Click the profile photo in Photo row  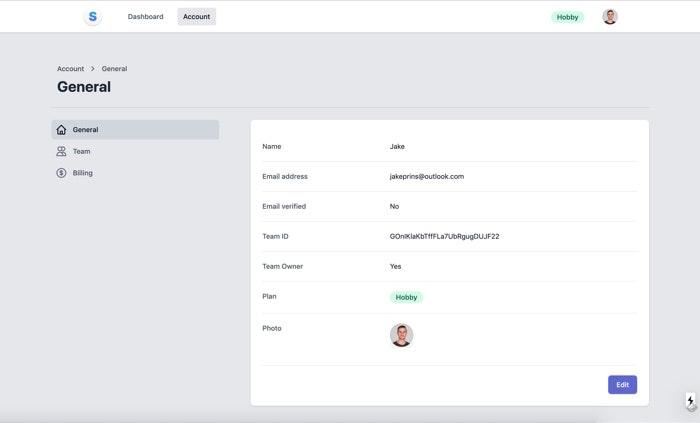(x=401, y=335)
